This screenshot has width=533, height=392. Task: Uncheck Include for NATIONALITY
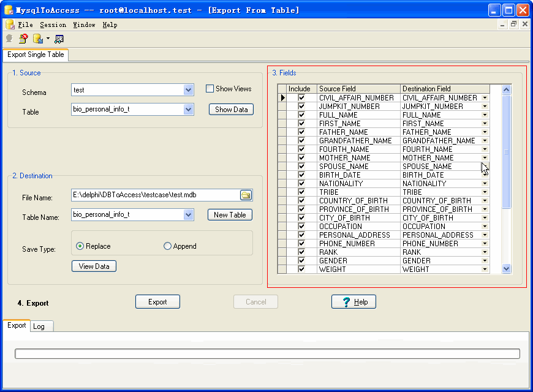point(301,183)
